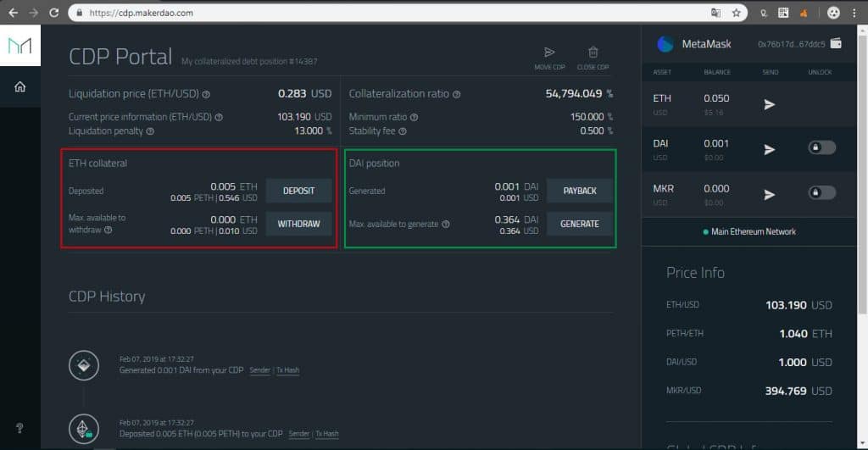The width and height of the screenshot is (868, 450).
Task: Click the PAYBACK button
Action: coord(580,191)
